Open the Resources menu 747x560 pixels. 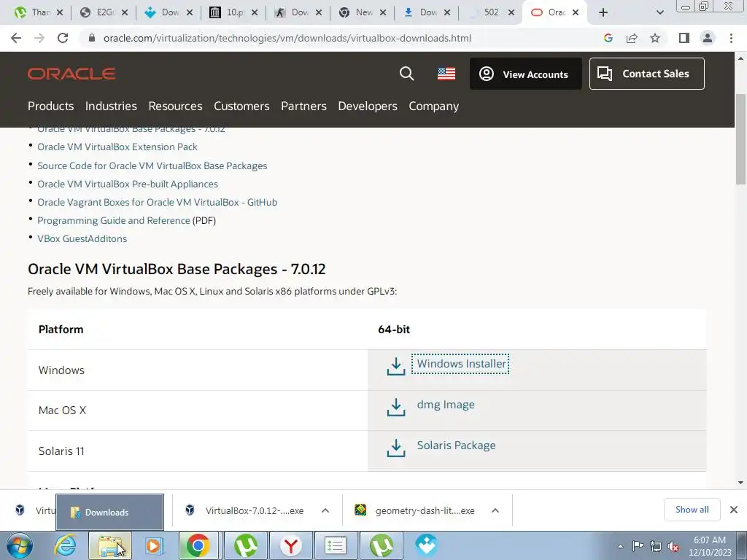(175, 106)
